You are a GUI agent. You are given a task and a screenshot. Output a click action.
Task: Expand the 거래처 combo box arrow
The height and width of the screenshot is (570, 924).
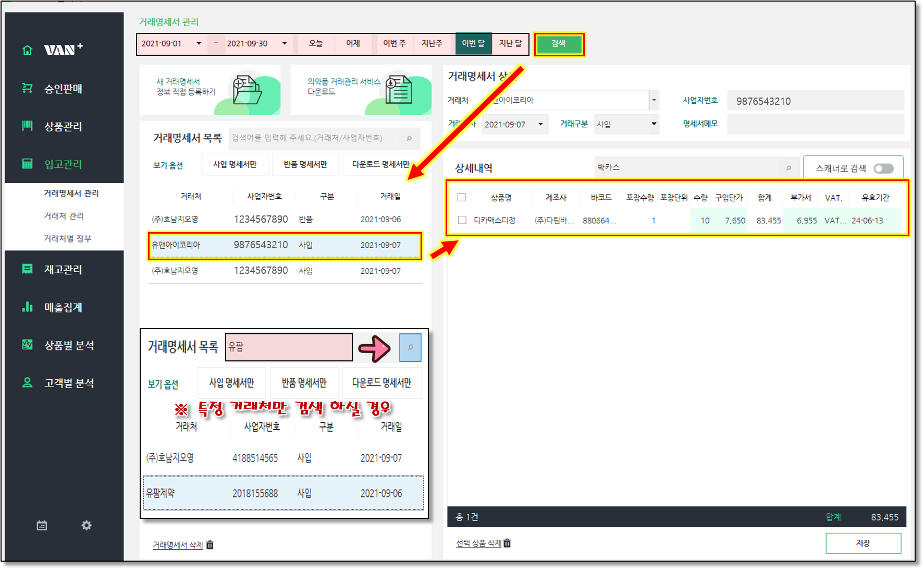point(654,100)
